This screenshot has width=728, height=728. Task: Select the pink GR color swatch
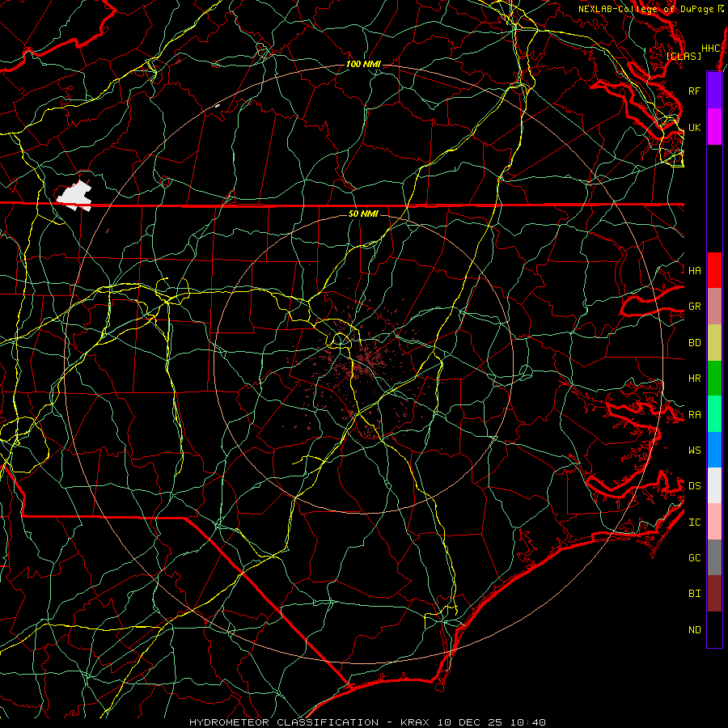714,307
